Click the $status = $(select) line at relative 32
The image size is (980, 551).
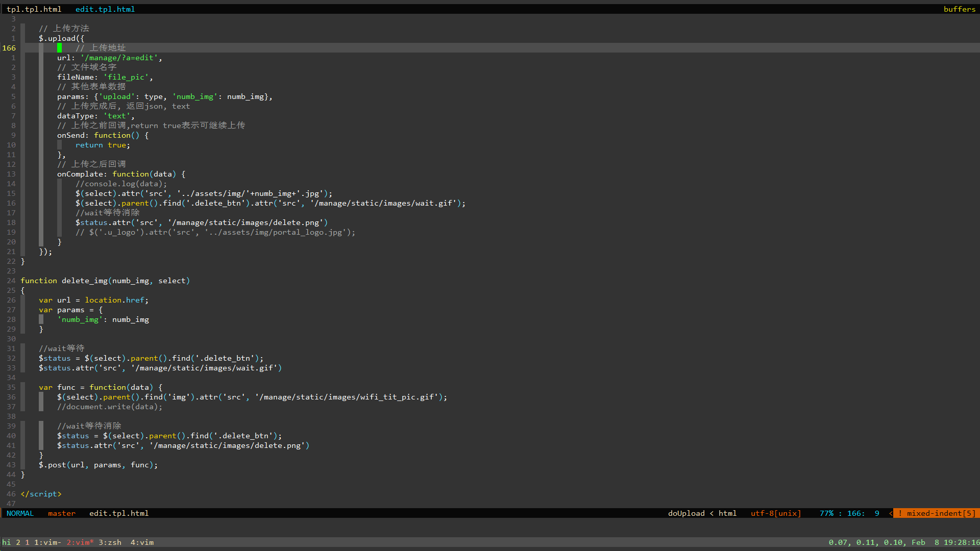[x=151, y=358]
